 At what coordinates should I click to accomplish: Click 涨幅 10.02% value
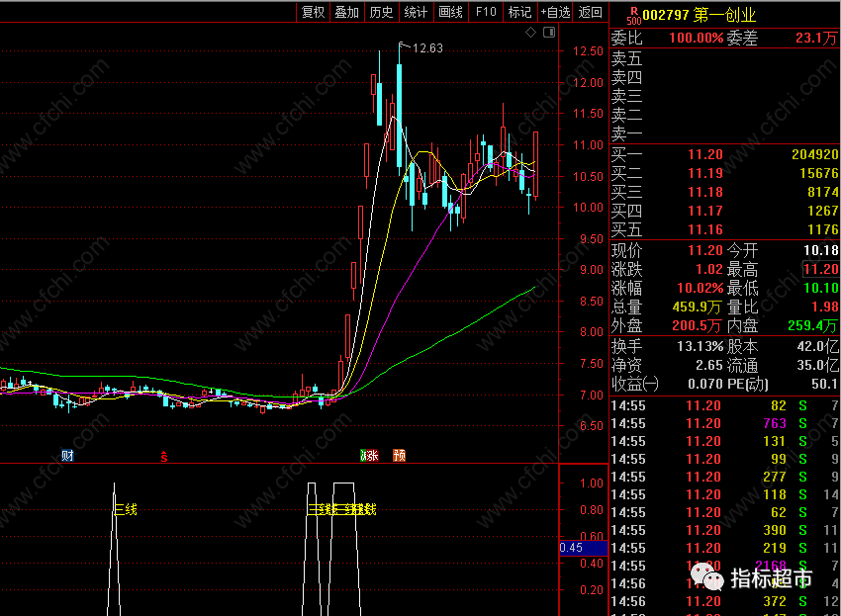click(700, 288)
